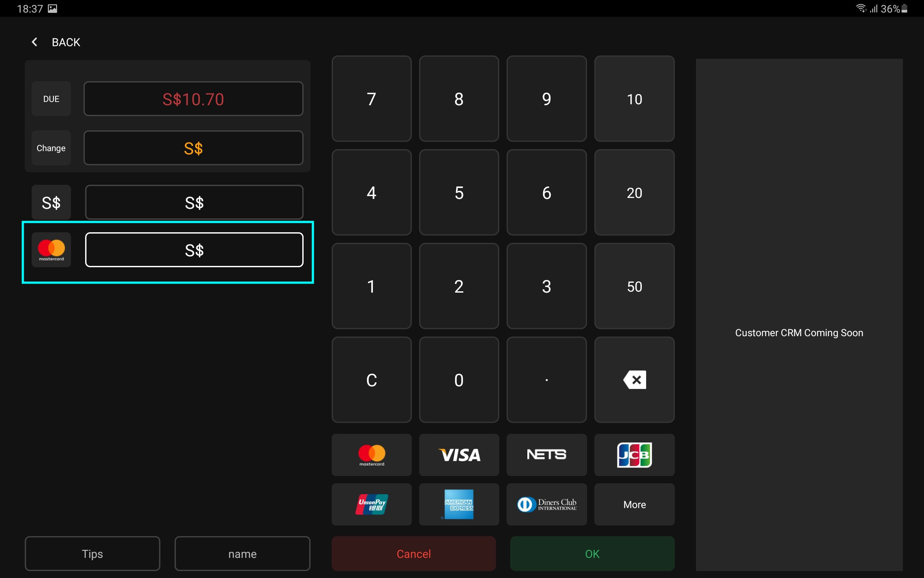Open the Tips entry
This screenshot has width=924, height=578.
[92, 554]
